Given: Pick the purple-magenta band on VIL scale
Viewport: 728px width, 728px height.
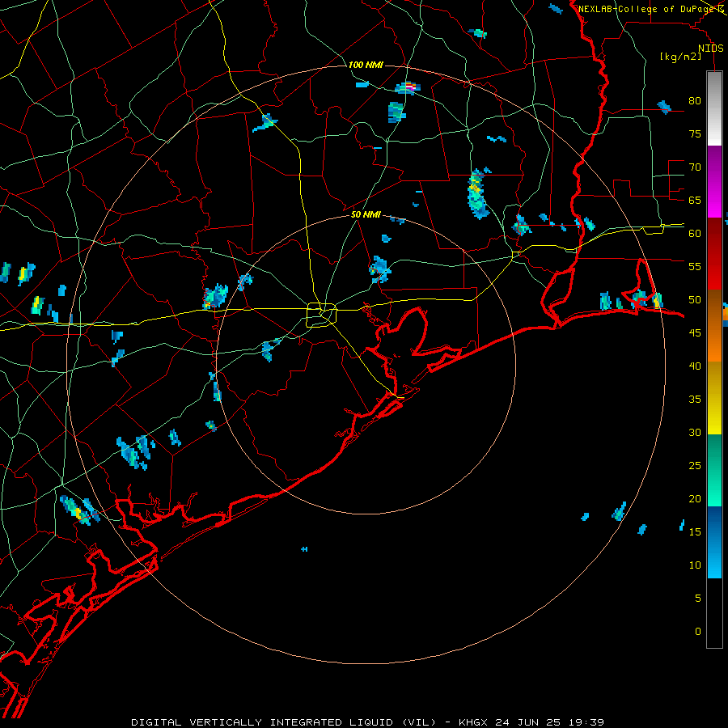Looking at the screenshot, I should pyautogui.click(x=714, y=181).
